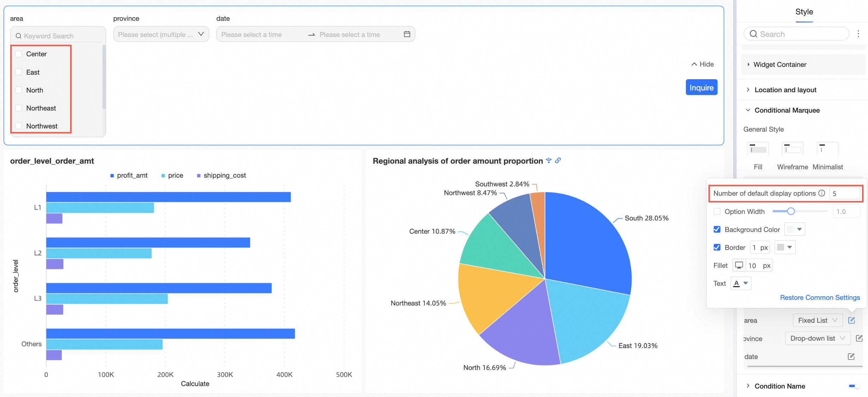
Task: Click the drill icon next to Regional analysis title
Action: point(548,160)
